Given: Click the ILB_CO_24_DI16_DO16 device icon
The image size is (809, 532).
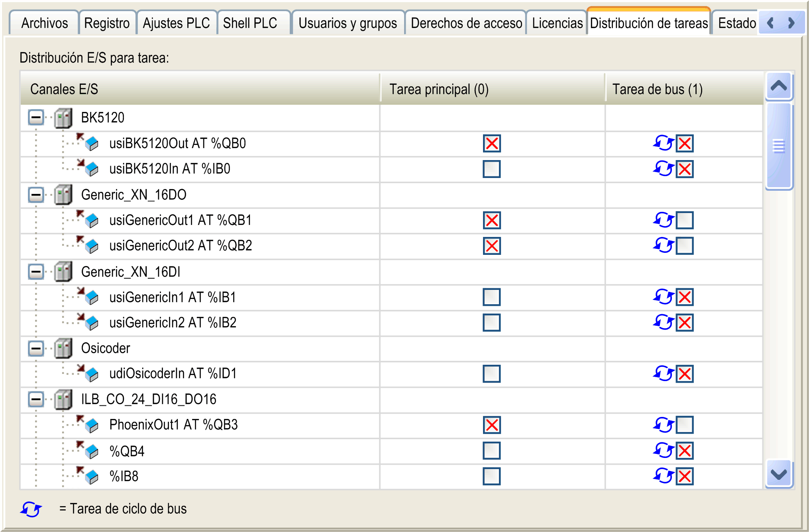Looking at the screenshot, I should [x=63, y=399].
